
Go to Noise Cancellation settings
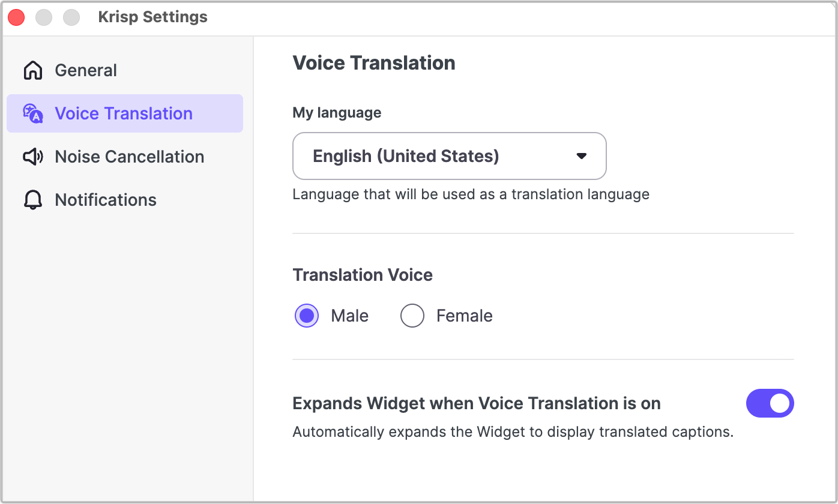click(x=129, y=157)
